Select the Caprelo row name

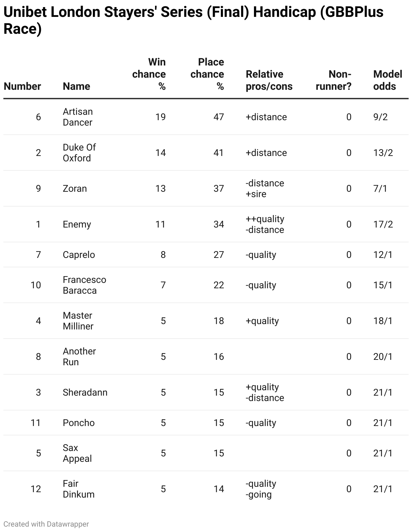click(79, 255)
